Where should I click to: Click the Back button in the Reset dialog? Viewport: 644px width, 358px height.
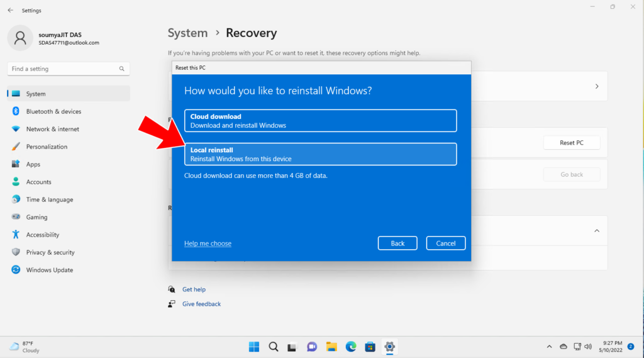click(x=397, y=243)
